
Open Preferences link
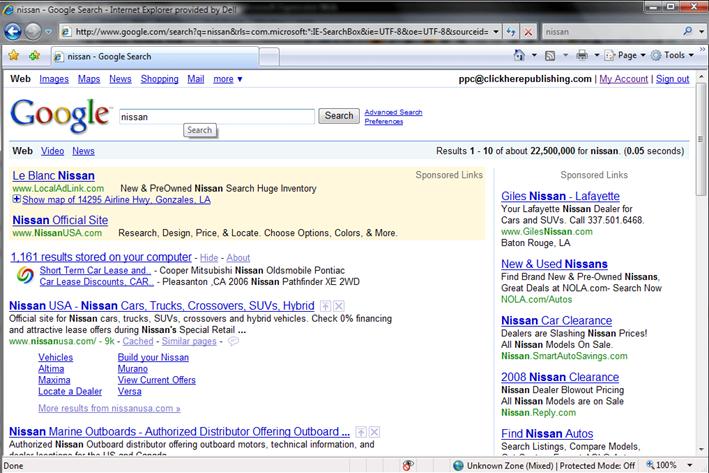tap(383, 122)
